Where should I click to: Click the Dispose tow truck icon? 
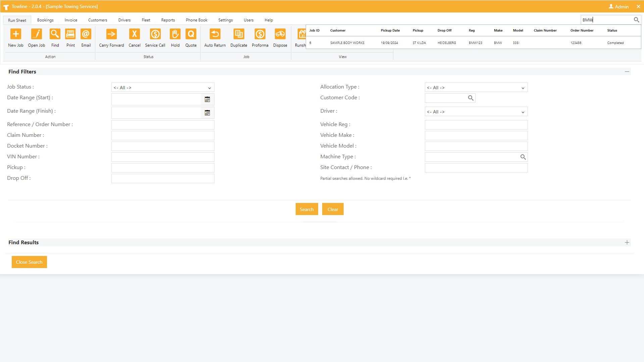pyautogui.click(x=280, y=34)
